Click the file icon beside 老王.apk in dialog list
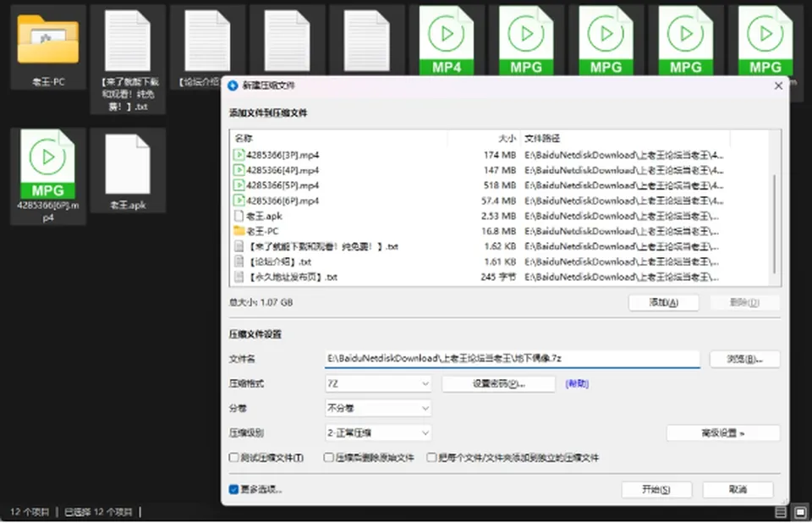This screenshot has width=812, height=523. 239,216
